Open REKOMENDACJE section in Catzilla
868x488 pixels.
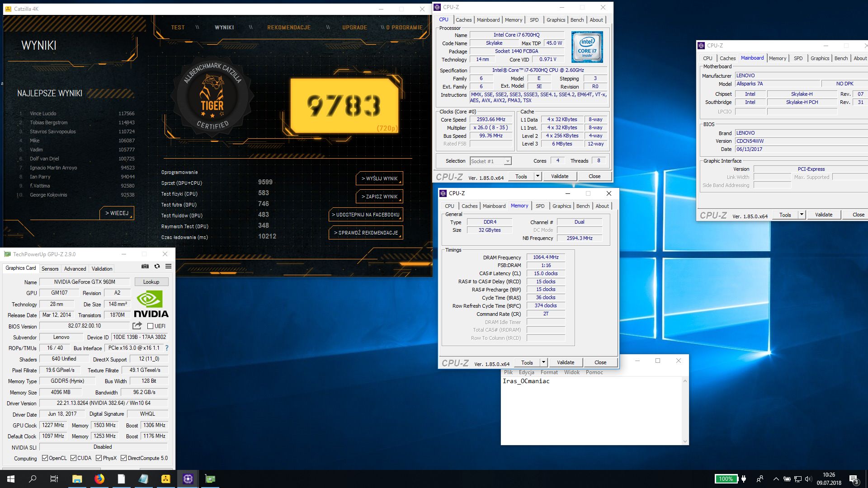289,28
